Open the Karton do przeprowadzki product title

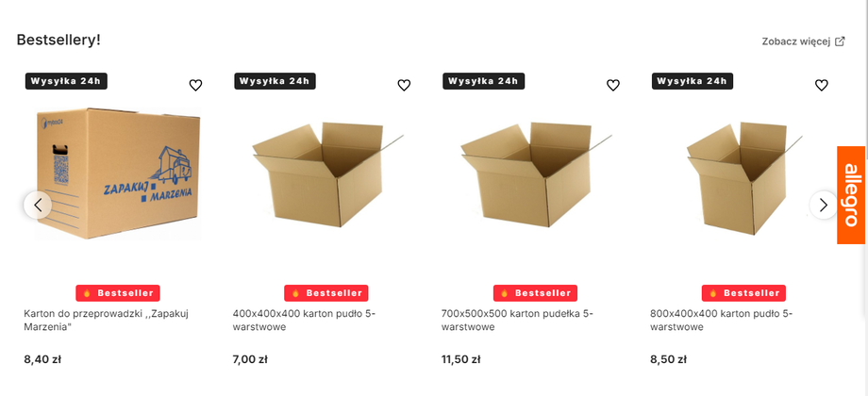[x=107, y=321]
